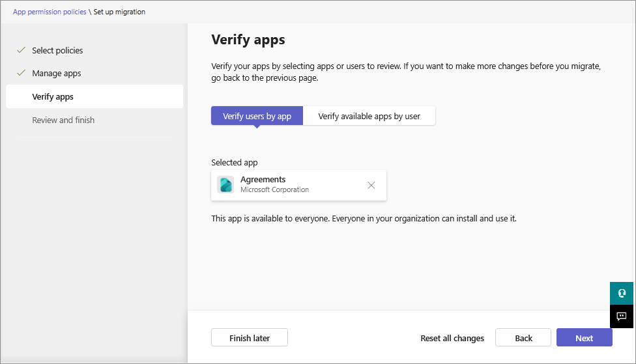
Task: Click Microsoft Corporation publisher text
Action: point(274,189)
